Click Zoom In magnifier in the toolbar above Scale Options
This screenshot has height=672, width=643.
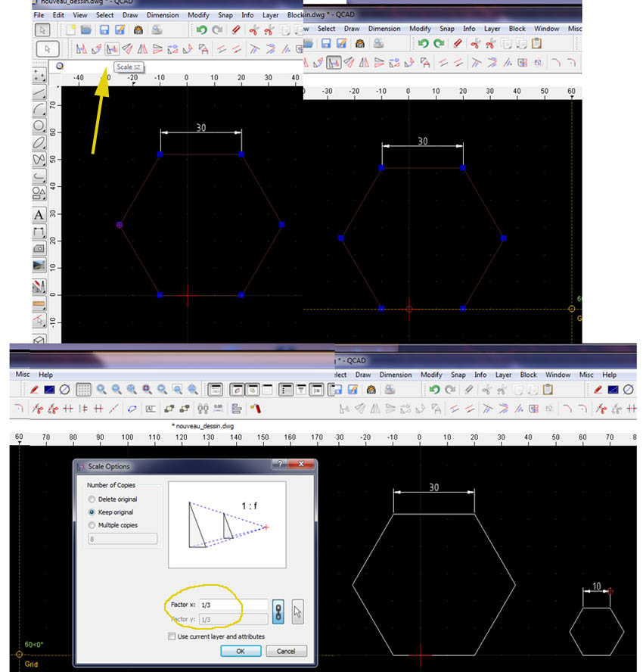pos(101,389)
